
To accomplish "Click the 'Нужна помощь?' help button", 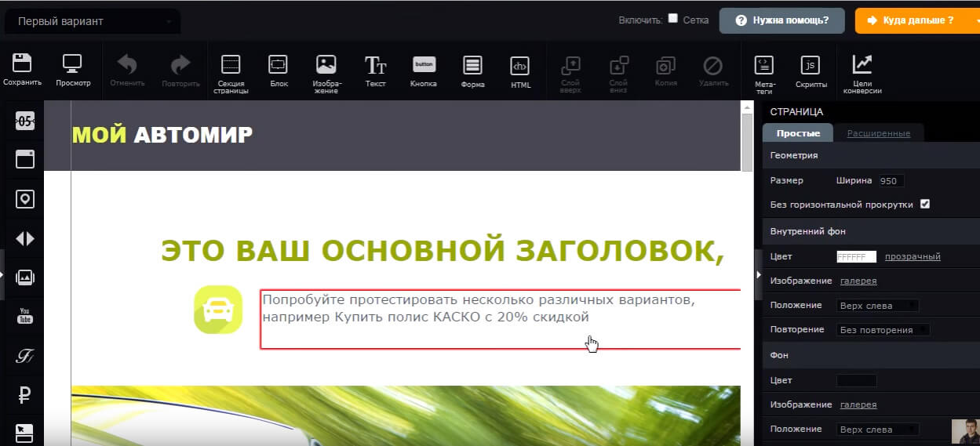I will (781, 20).
